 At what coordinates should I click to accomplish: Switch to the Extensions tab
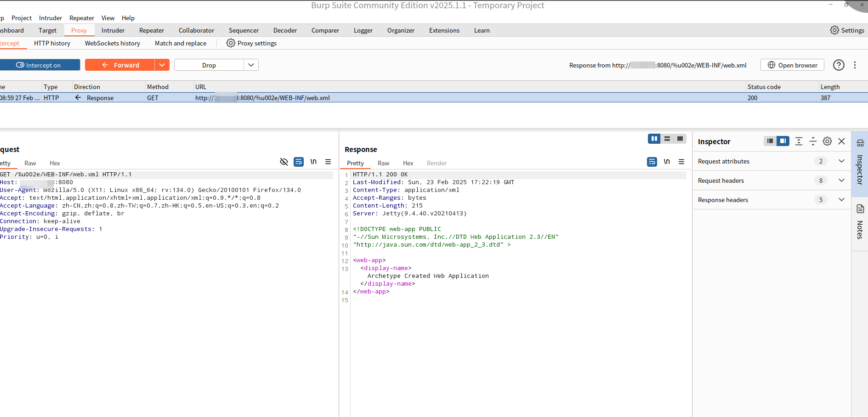444,30
